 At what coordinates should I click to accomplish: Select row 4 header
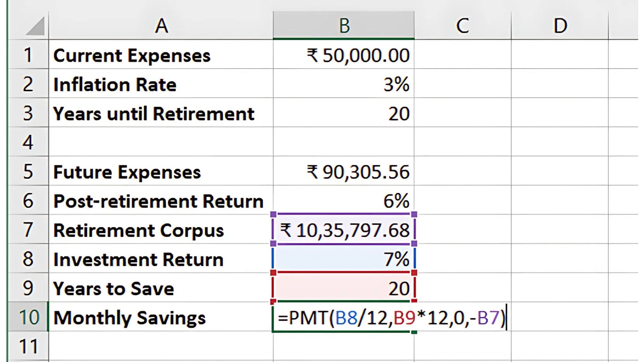point(28,142)
